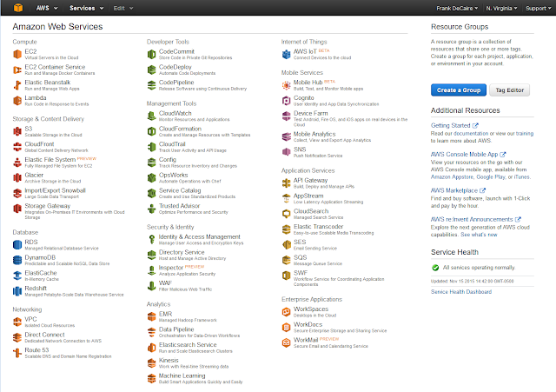
Task: Click the CloudWatch icon
Action: point(152,116)
